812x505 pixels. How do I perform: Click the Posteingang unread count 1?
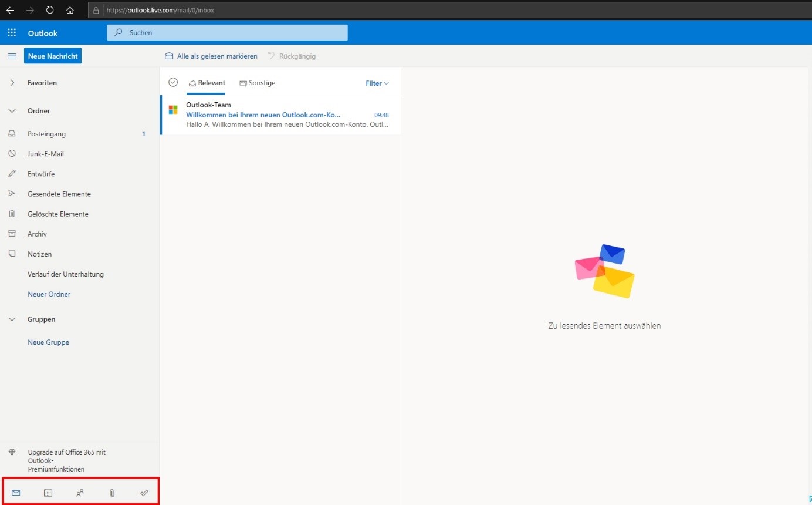click(144, 134)
